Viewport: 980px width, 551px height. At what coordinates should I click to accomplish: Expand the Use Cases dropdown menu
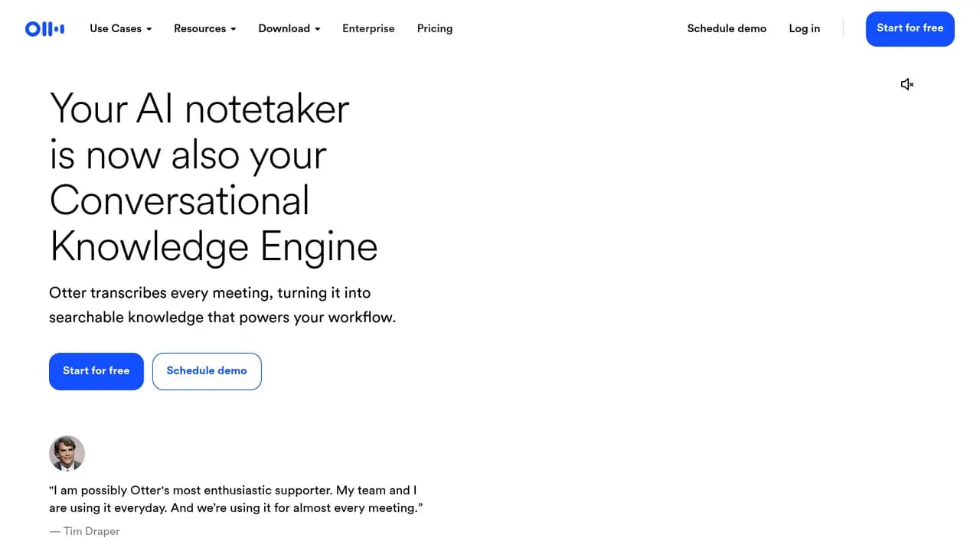[x=121, y=28]
